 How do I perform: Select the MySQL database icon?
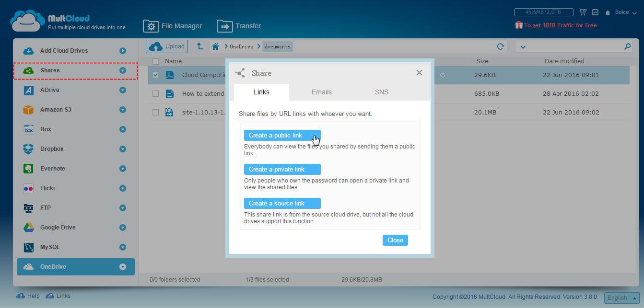click(x=28, y=247)
